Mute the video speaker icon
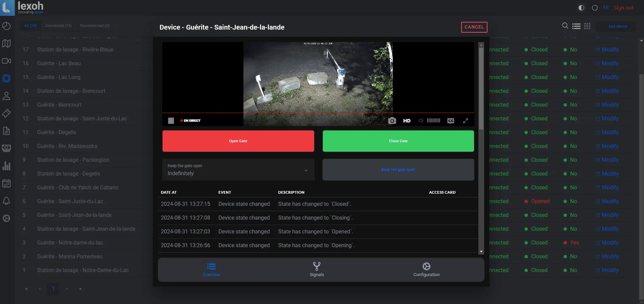This screenshot has height=304, width=644. click(x=421, y=120)
